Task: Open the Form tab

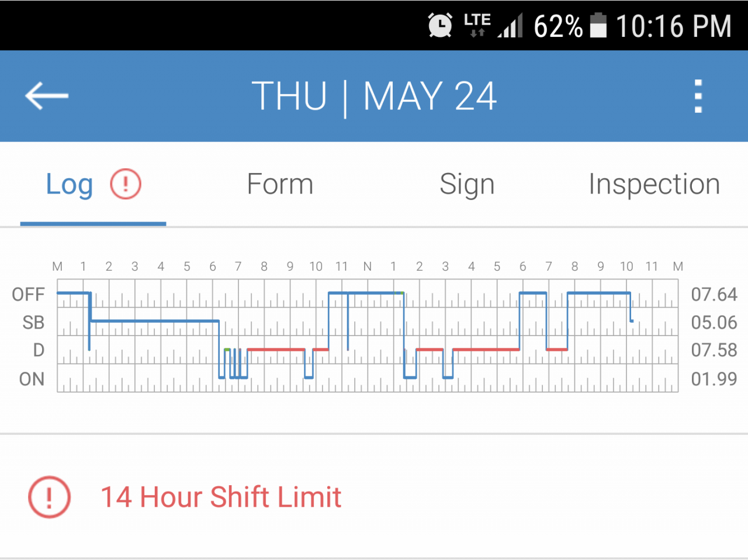Action: coord(280,185)
